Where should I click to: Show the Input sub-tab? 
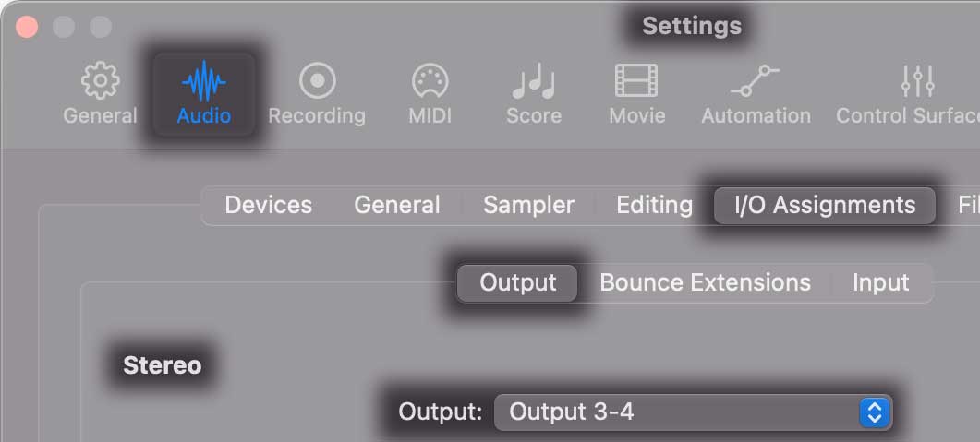(x=880, y=282)
